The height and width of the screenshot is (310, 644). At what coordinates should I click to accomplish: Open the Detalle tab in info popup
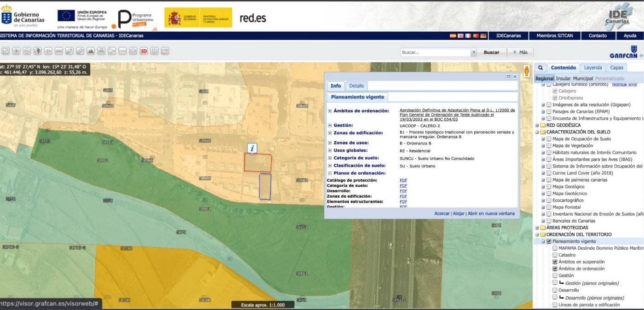click(356, 86)
